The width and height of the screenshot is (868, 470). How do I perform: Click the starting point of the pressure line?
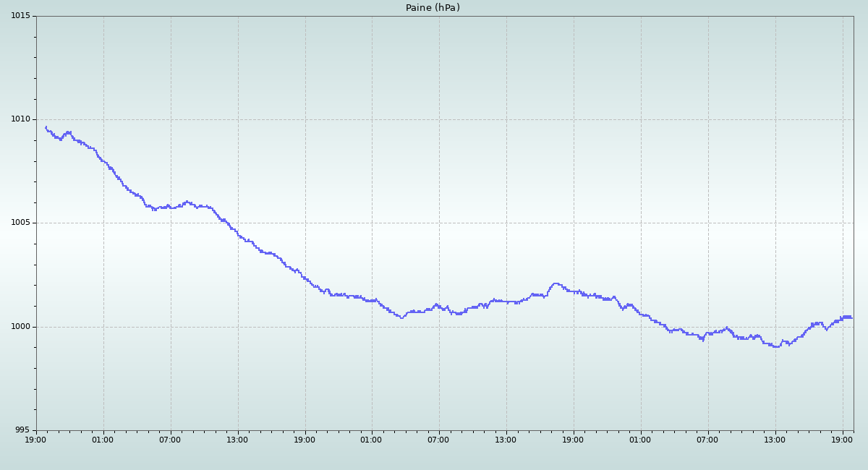tap(46, 127)
